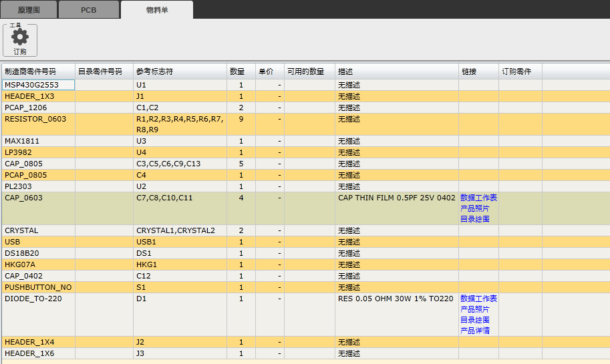The height and width of the screenshot is (364, 610).
Task: Click the U4 reference designator cell
Action: (x=180, y=152)
